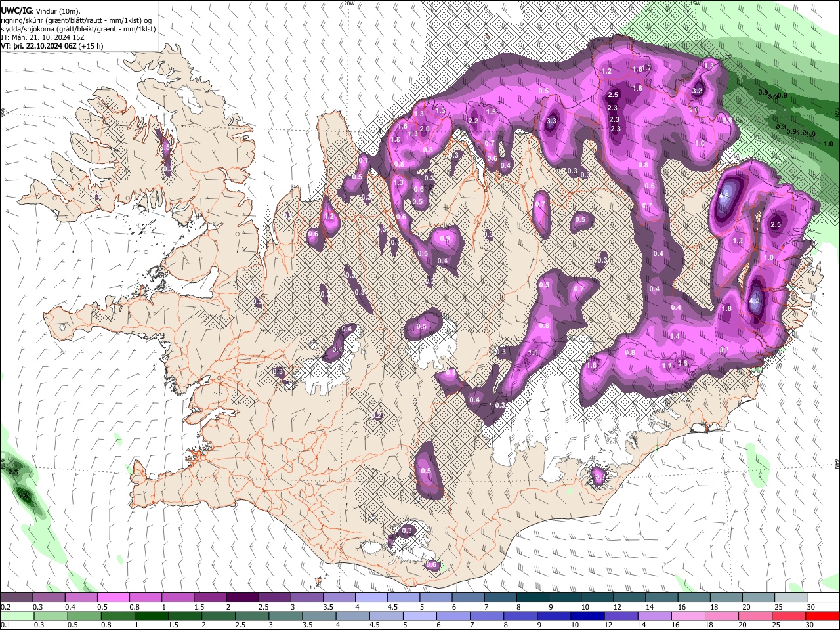
Task: Pick the medium green 0.5–0.8 swatch in the rain legend
Action: [84, 616]
